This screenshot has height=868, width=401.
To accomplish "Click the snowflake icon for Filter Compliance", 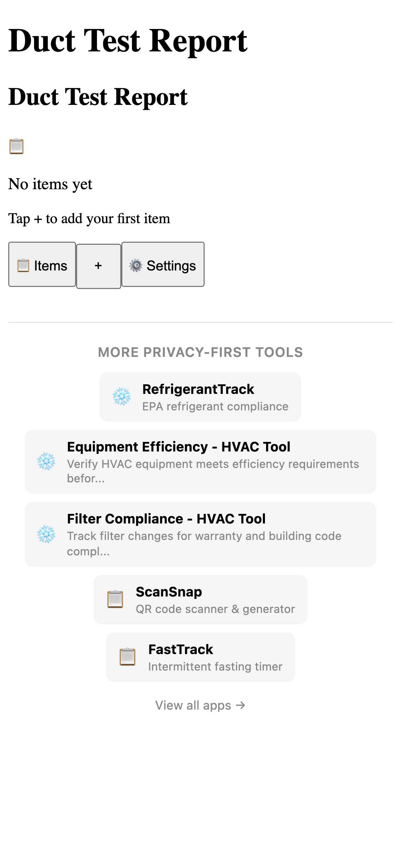I will (x=47, y=534).
